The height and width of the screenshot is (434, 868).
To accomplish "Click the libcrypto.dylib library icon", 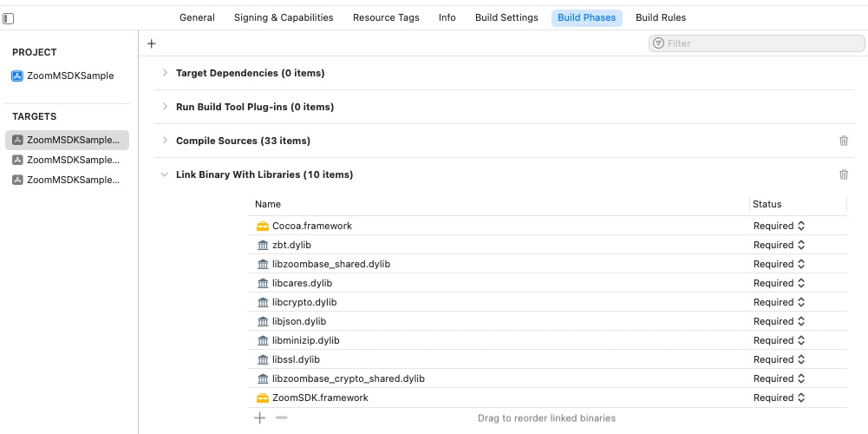I will (263, 303).
